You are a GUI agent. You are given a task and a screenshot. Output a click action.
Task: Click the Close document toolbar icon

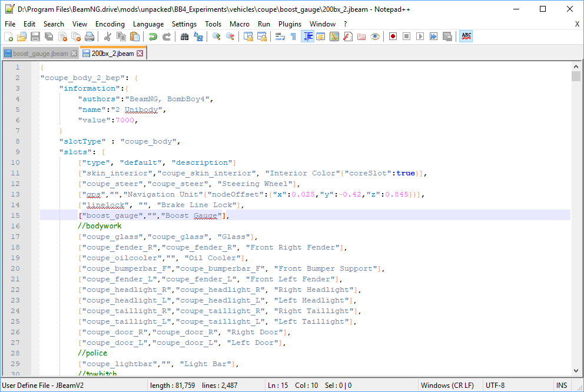(62, 36)
